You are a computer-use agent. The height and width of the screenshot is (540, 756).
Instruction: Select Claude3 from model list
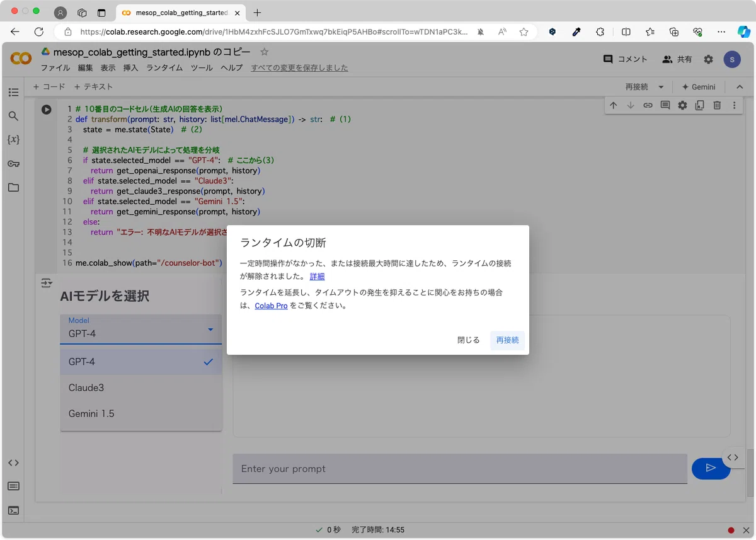click(x=141, y=388)
